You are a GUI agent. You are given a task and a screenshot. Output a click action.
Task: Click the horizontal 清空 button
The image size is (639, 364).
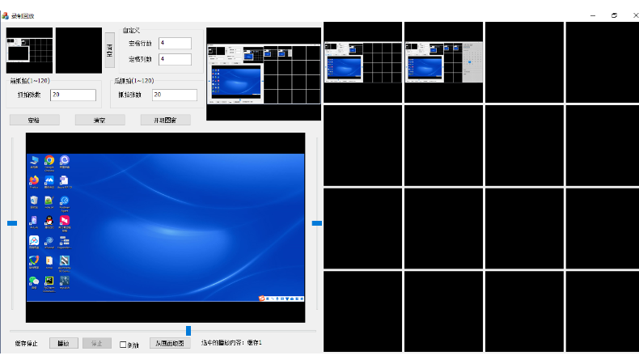99,121
